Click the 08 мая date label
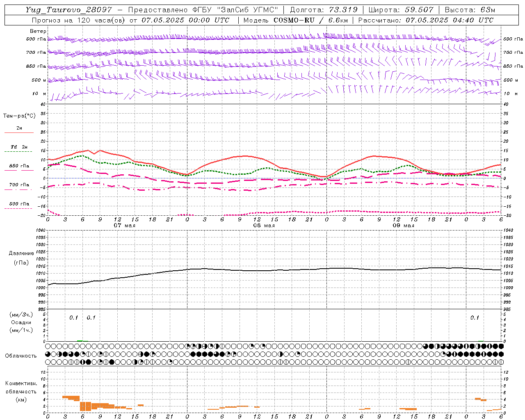Screen dimensions: 525x420 point(264,226)
